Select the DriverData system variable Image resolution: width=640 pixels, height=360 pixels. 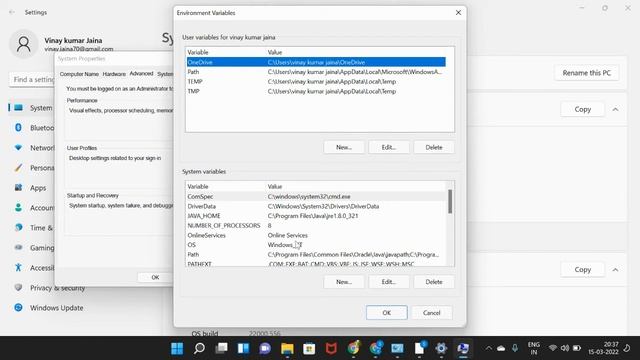coord(316,206)
